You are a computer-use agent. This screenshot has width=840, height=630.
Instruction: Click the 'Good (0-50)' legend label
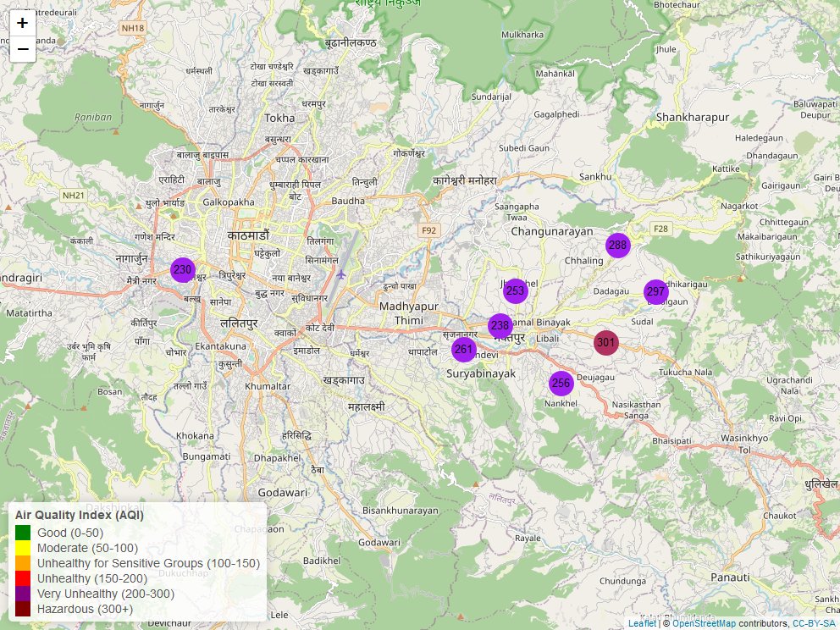[x=70, y=533]
